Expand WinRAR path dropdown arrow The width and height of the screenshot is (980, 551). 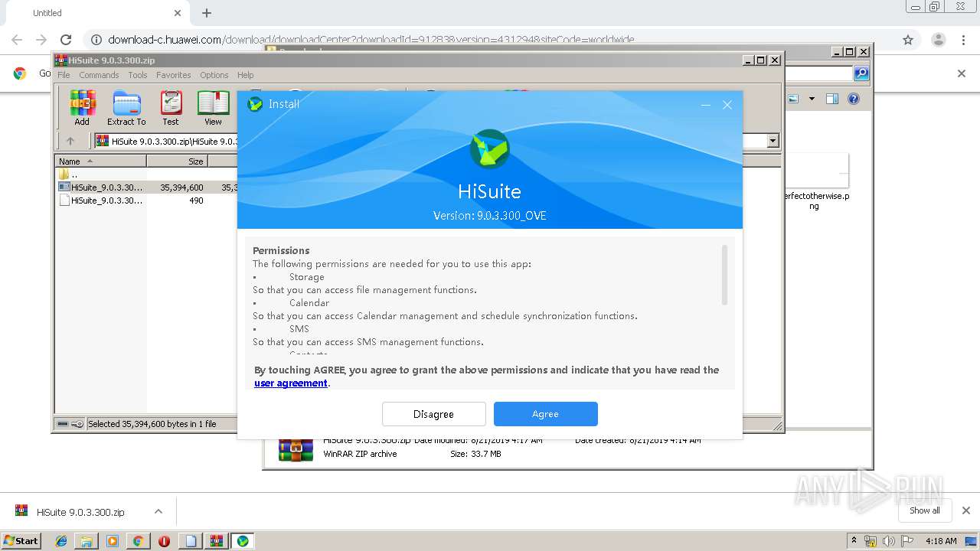click(773, 141)
